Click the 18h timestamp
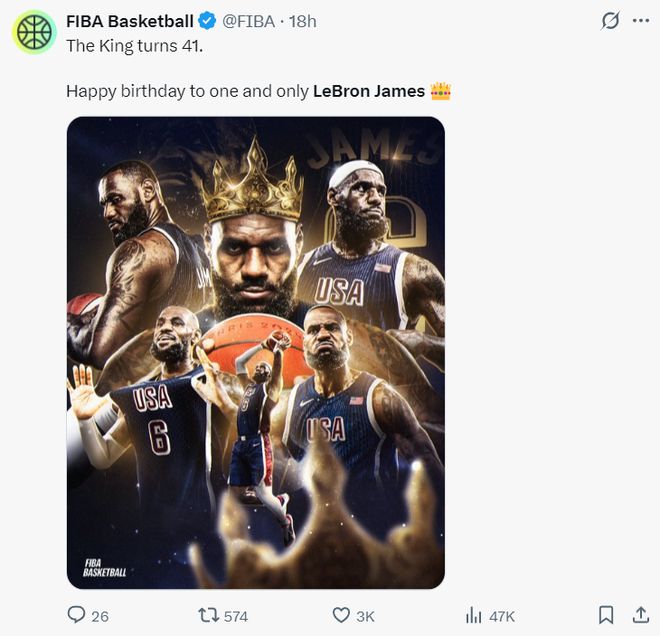The width and height of the screenshot is (660, 636). 302,20
